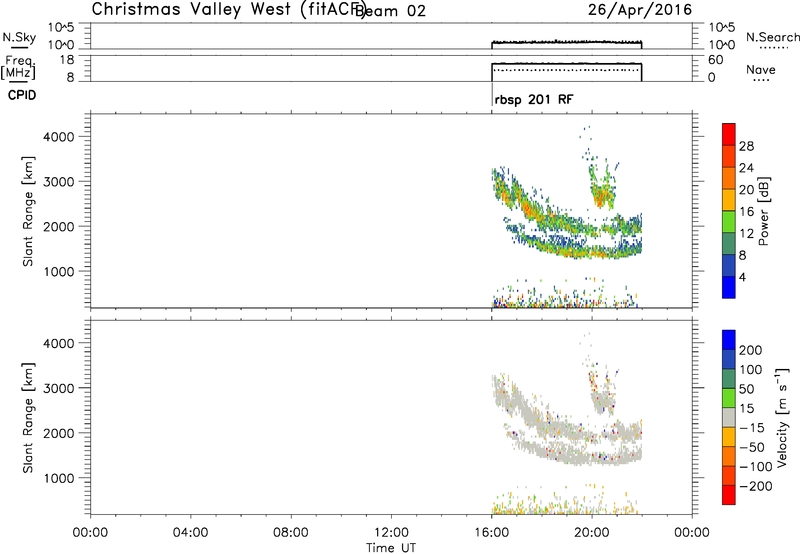The image size is (800, 554).
Task: Click the 'rbsp 201 RF' text
Action: pos(534,99)
